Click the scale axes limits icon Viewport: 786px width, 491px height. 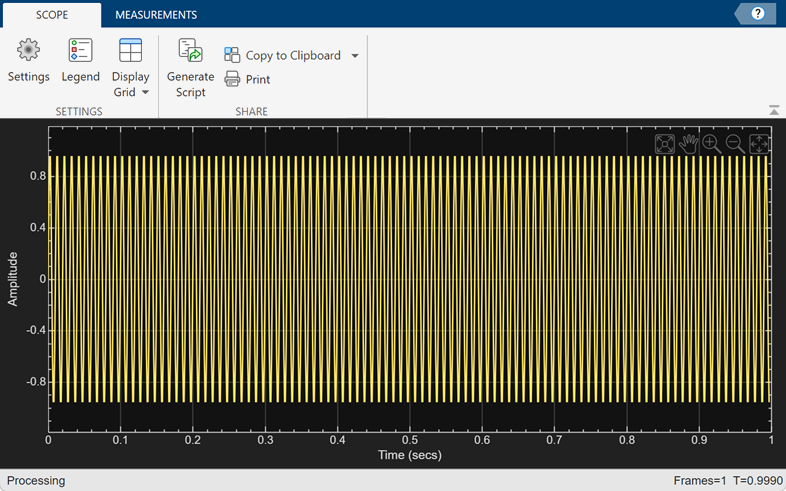(759, 144)
